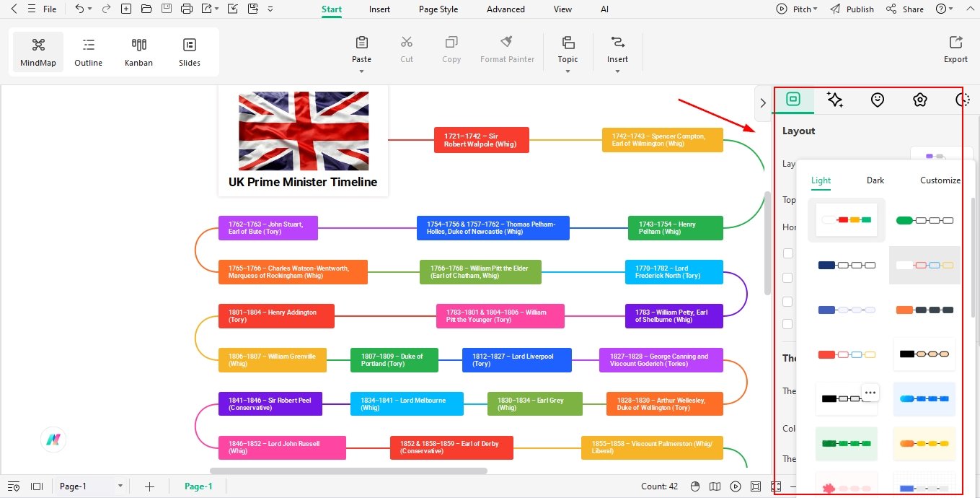Click the UK flag image thumbnail
The height and width of the screenshot is (498, 980).
(x=304, y=131)
